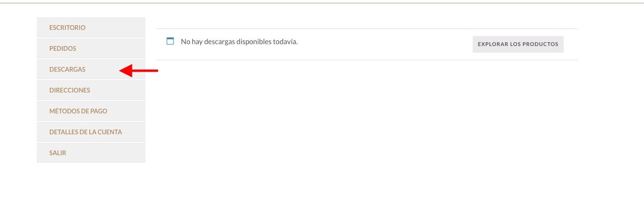
Task: Log out using the Salir item
Action: pyautogui.click(x=91, y=153)
